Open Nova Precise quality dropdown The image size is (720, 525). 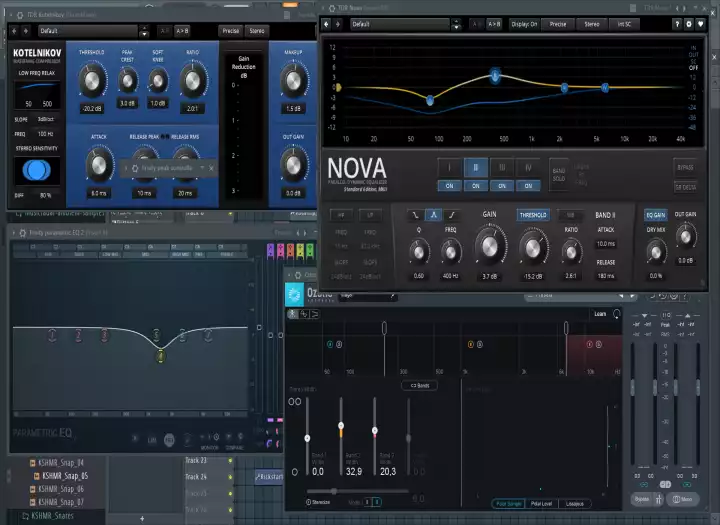click(x=558, y=24)
